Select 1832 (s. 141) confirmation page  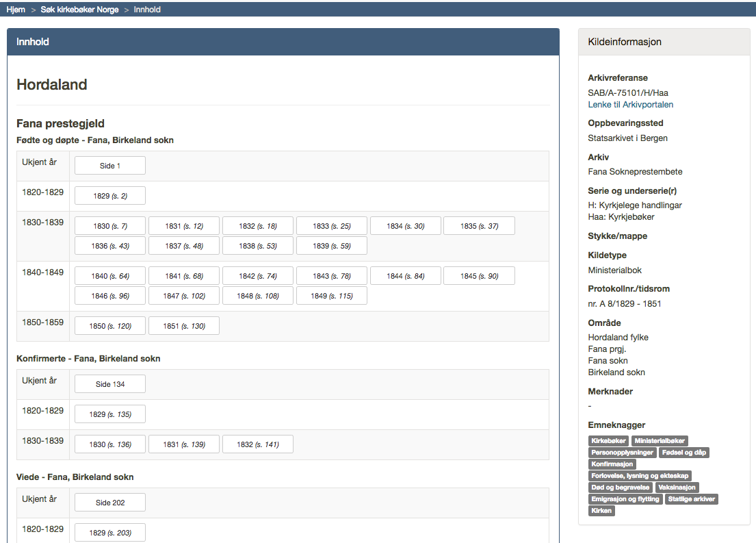tap(257, 444)
